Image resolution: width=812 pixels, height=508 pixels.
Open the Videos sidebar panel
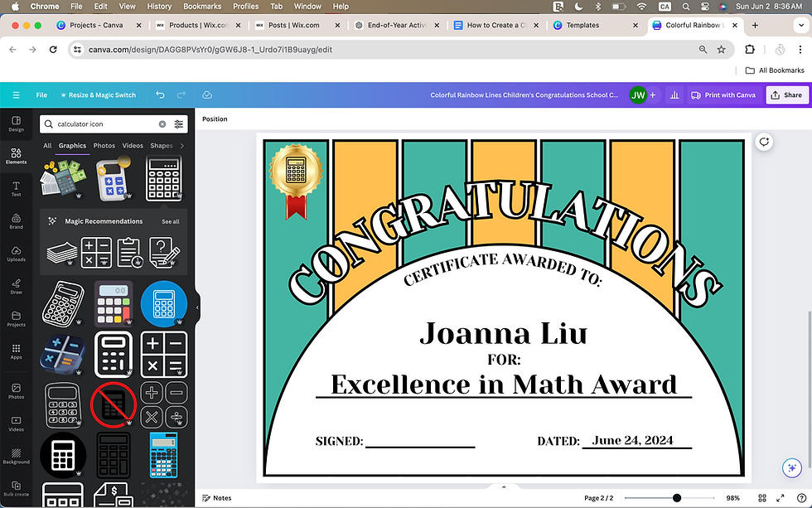16,423
